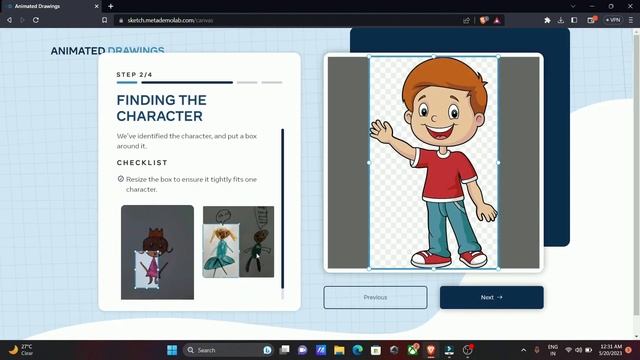640x360 pixels.
Task: Click the taskbar Search box
Action: 228,350
